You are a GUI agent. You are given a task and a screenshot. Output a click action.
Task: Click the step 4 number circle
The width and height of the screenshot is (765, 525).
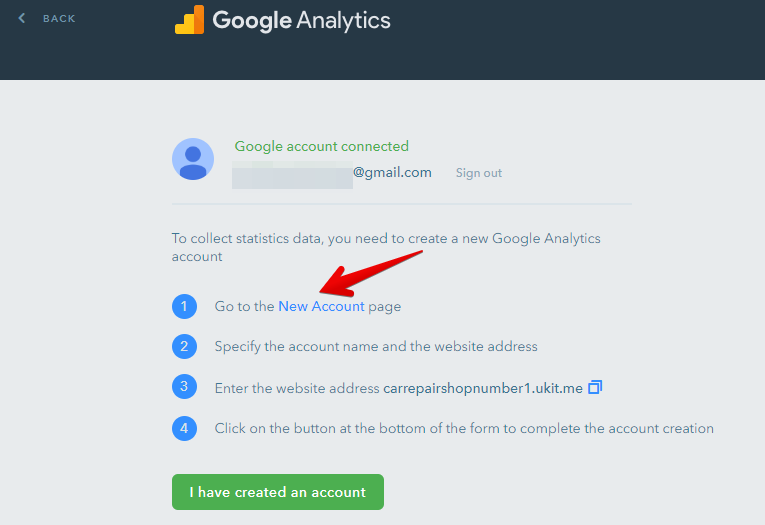(x=184, y=428)
